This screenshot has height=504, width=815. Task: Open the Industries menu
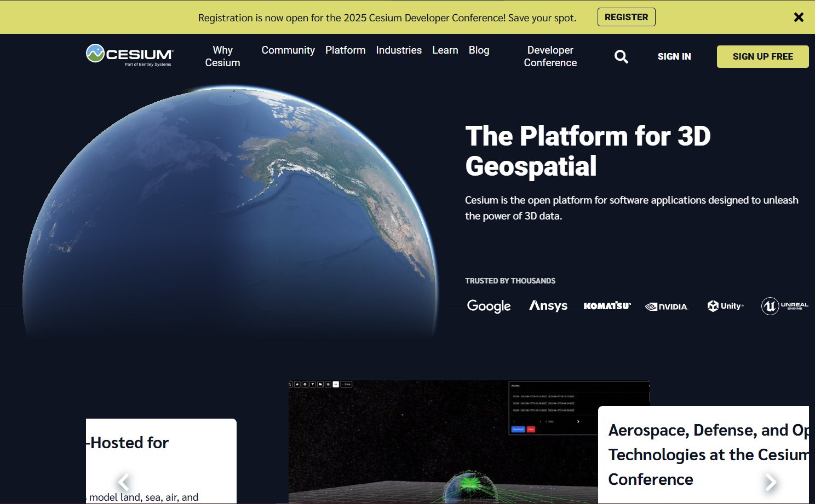(399, 50)
